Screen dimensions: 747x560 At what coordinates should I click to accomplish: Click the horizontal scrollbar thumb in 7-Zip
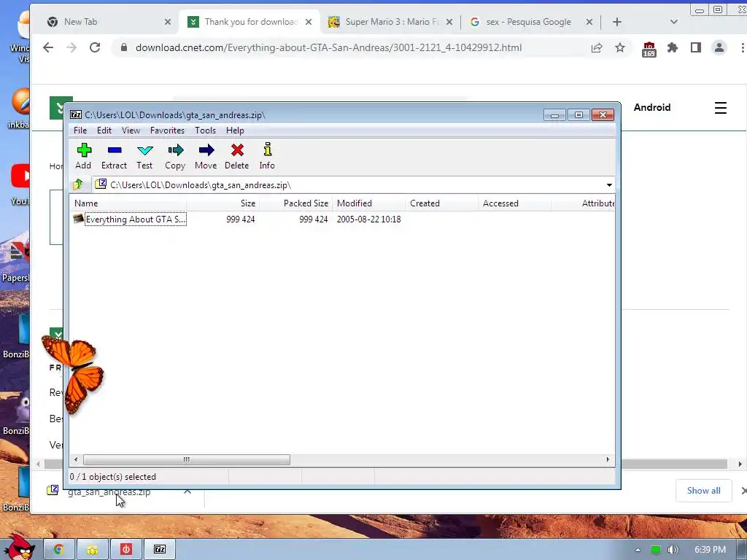pos(186,459)
